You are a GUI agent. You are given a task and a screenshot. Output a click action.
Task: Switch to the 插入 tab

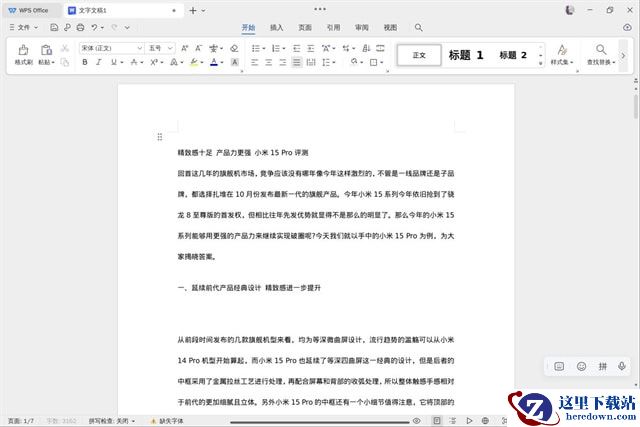pos(276,27)
